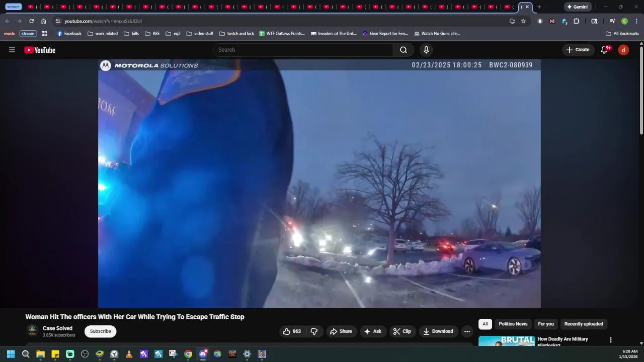Open Chrome profile E avatar

pyautogui.click(x=624, y=21)
